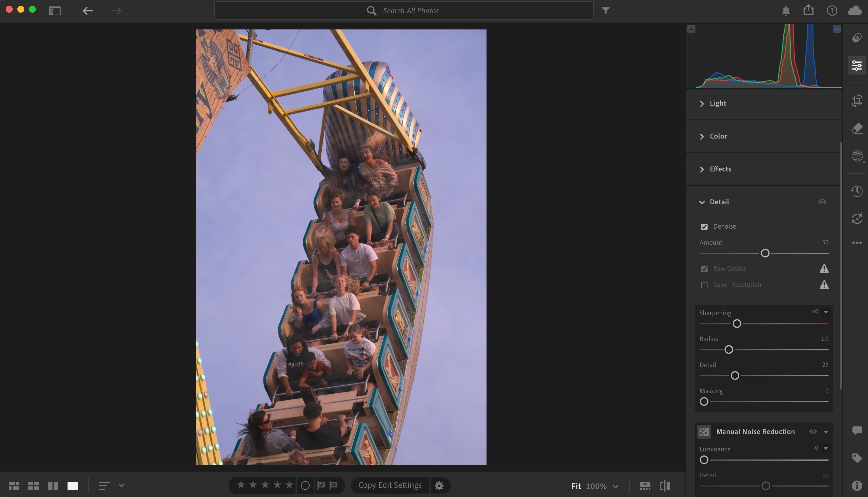Viewport: 868px width, 497px height.
Task: Click the Denoise Amount slider handle
Action: (765, 253)
